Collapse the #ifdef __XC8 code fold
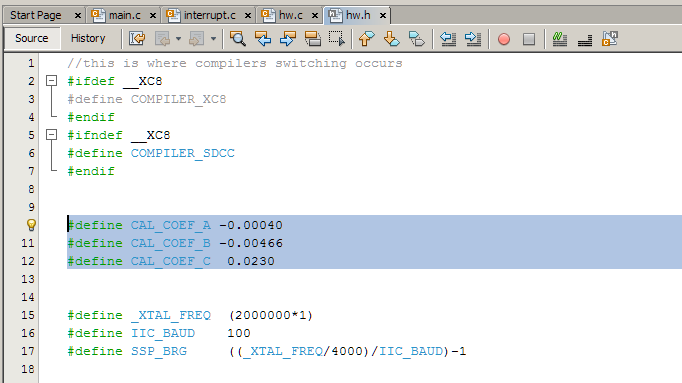682x383 pixels. (51, 81)
